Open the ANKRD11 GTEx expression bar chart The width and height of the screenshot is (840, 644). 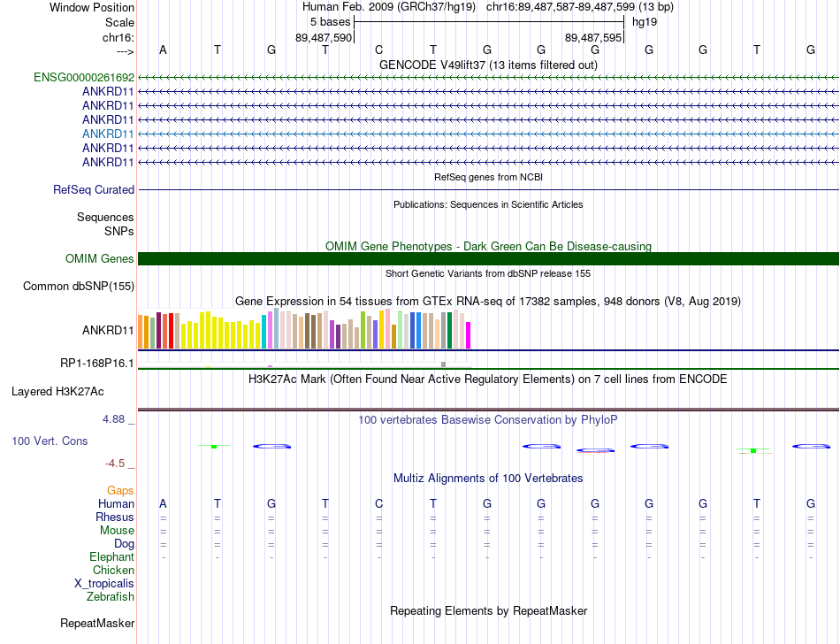(304, 329)
